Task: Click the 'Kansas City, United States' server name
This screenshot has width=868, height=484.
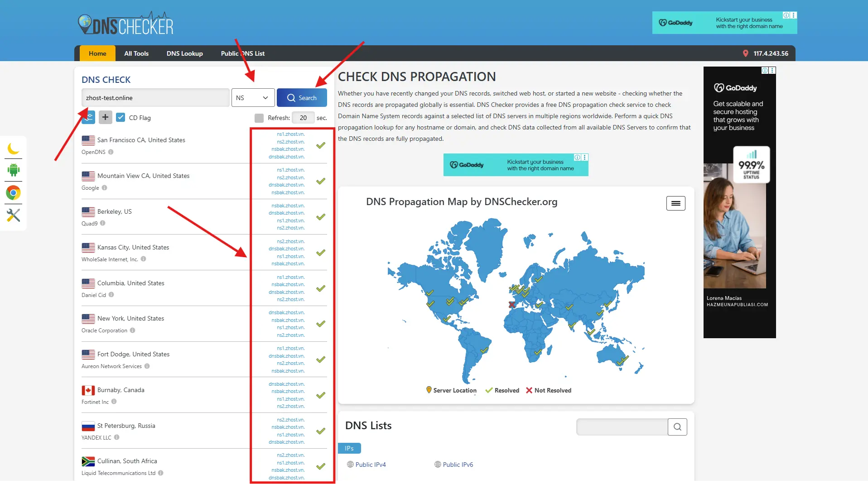Action: click(x=133, y=247)
